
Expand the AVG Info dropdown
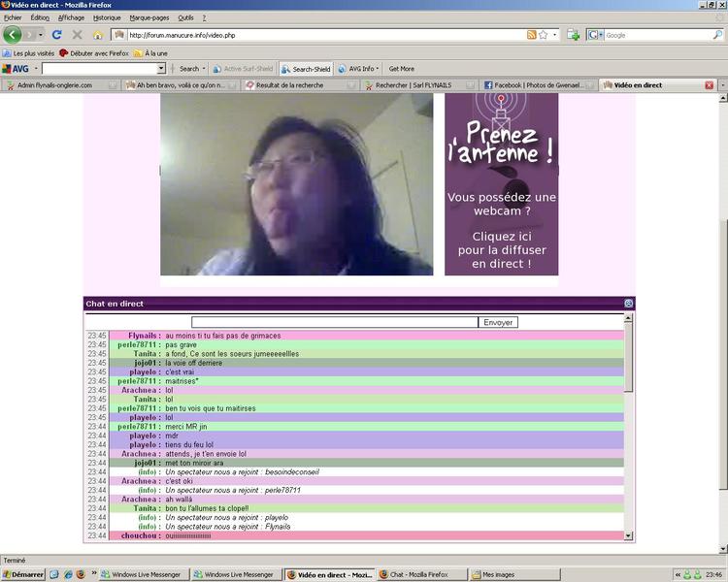(360, 69)
